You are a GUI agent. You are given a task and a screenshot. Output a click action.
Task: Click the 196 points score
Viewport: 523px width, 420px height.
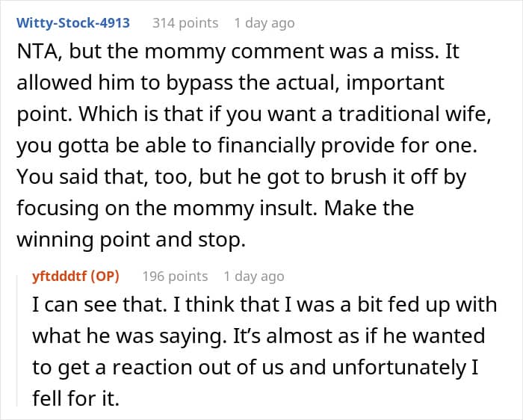click(x=175, y=276)
